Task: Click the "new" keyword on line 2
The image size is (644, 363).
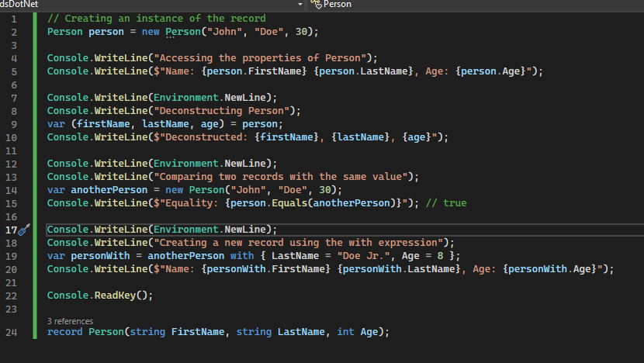Action: click(x=150, y=32)
